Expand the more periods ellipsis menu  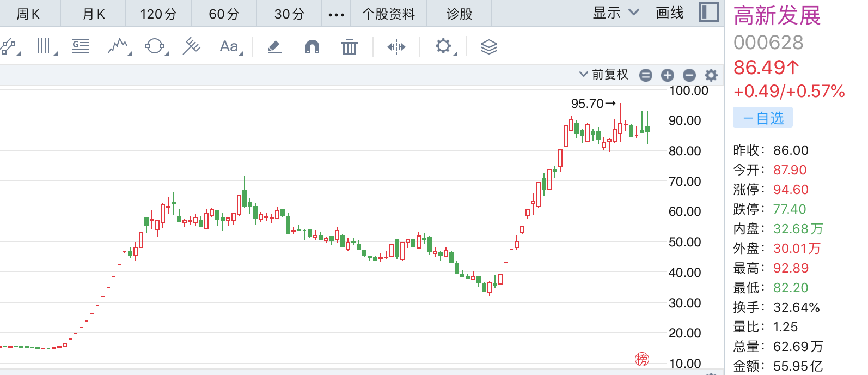click(x=337, y=14)
